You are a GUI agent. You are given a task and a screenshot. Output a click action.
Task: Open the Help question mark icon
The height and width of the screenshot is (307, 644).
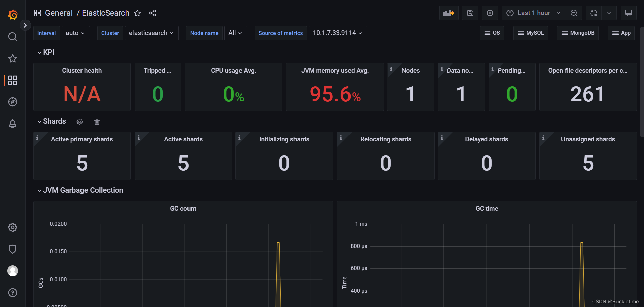(13, 293)
